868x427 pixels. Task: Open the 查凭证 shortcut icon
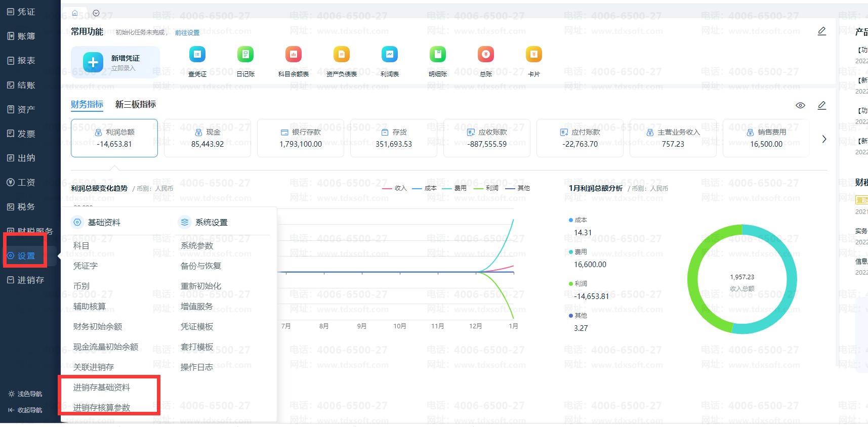197,54
